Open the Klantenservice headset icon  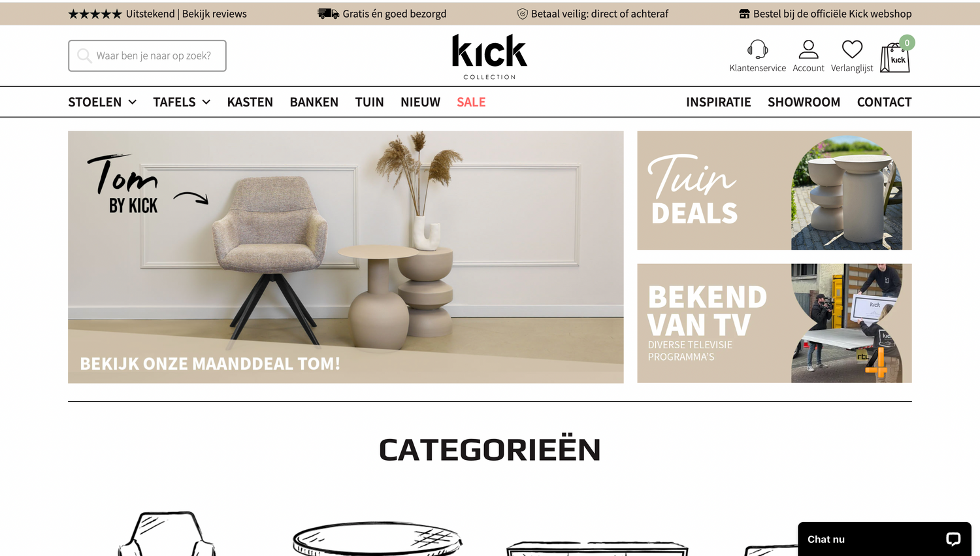pos(757,49)
